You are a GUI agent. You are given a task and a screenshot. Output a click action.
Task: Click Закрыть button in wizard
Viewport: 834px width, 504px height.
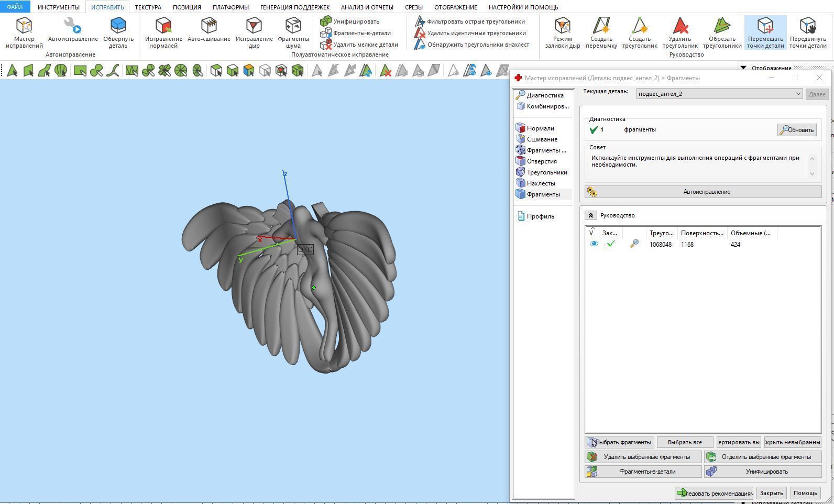coord(771,493)
